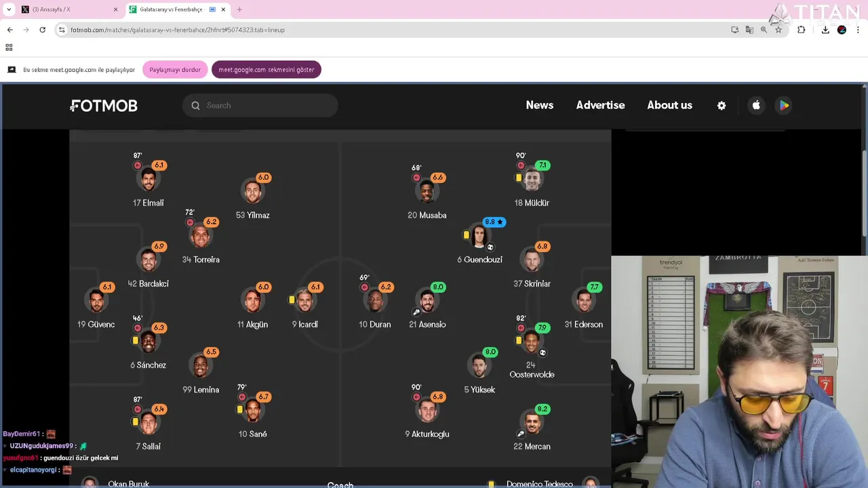
Task: Click Guendouzi's goal ball icon
Action: coord(490,247)
